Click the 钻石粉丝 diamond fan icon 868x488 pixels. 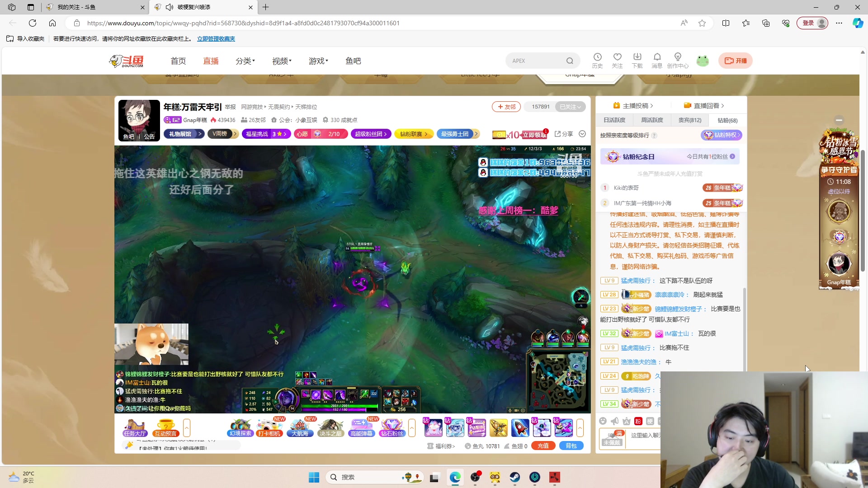(x=392, y=427)
